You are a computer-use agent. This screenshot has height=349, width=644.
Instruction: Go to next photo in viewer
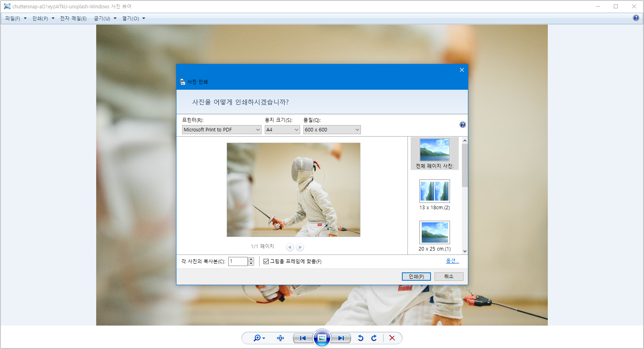coord(341,338)
